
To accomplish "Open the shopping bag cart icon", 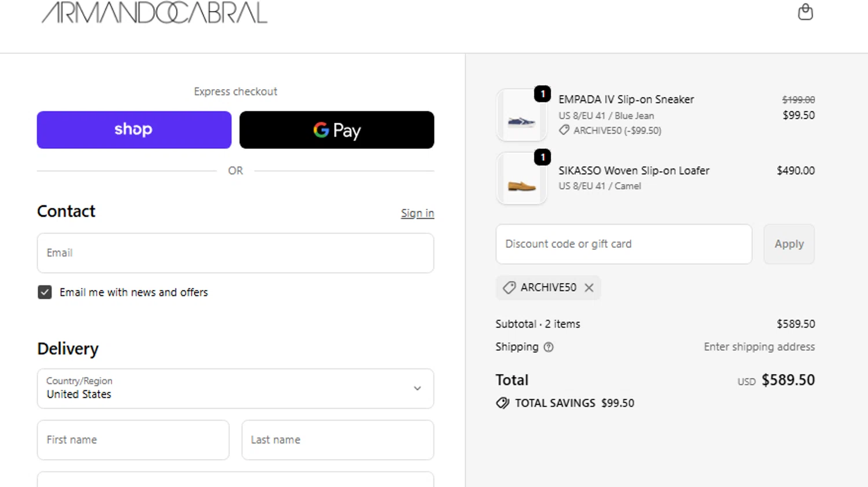I will click(805, 12).
